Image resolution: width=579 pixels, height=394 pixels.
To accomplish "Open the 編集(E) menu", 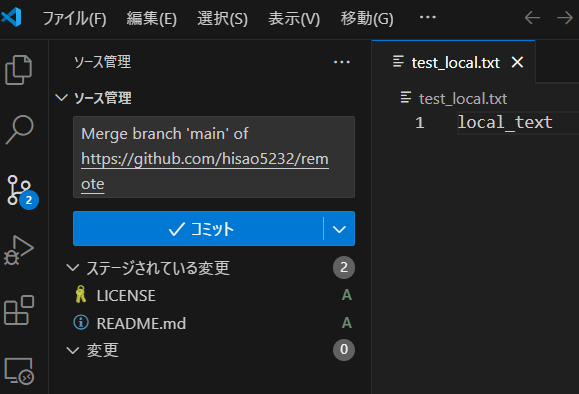I will (x=152, y=18).
